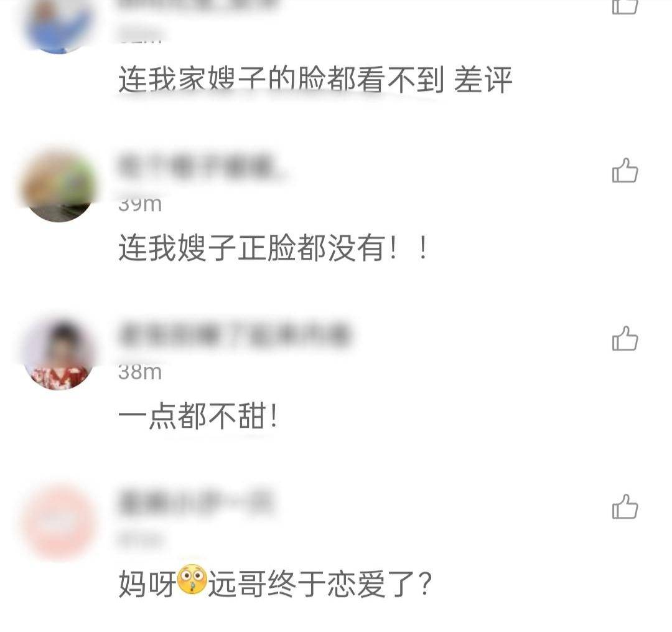Click the 38m timestamp
Screen dimensions: 672x632
click(140, 372)
